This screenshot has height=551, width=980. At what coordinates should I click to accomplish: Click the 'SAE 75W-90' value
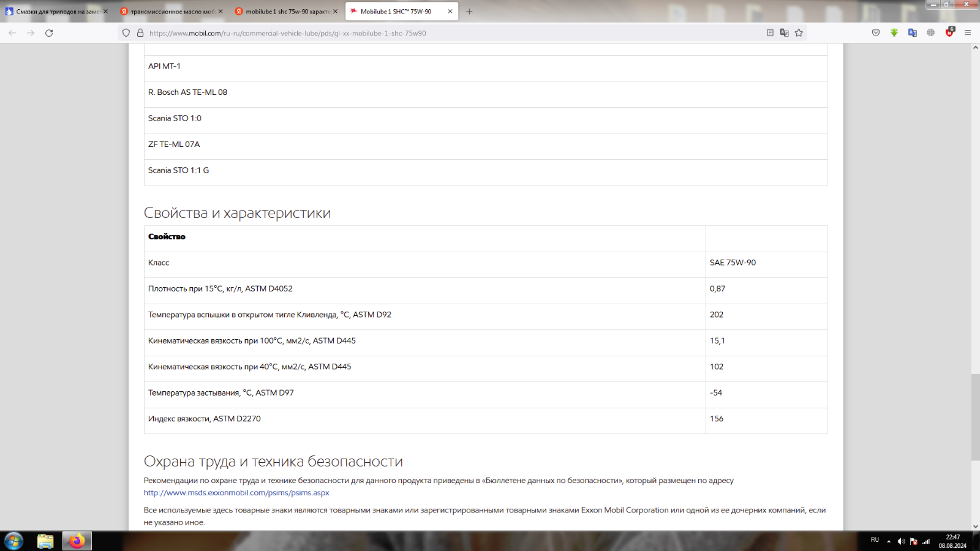[733, 263]
